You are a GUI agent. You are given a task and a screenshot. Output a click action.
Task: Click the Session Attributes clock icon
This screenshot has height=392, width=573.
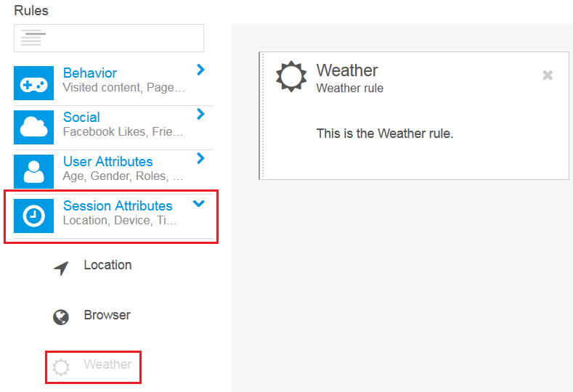(33, 216)
